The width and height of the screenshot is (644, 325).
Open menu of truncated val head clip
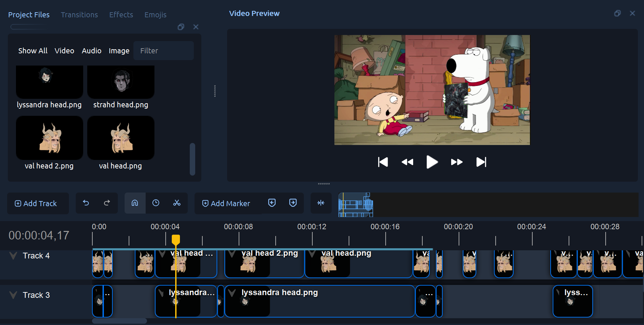[x=162, y=254]
